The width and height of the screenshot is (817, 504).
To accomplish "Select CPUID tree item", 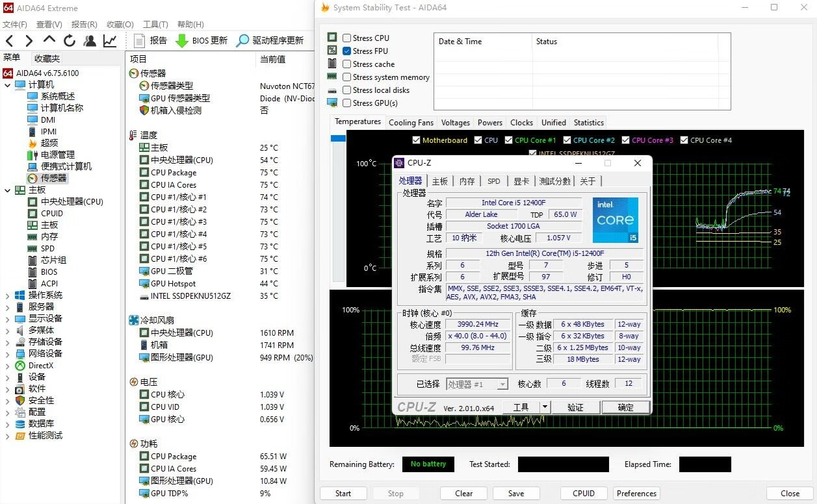I will coord(52,213).
